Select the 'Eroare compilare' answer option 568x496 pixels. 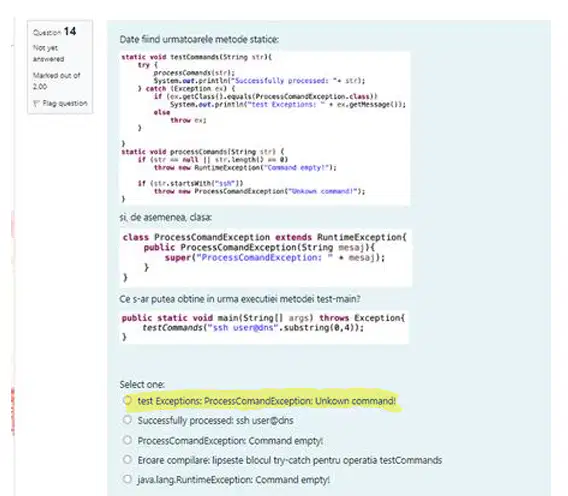click(127, 460)
